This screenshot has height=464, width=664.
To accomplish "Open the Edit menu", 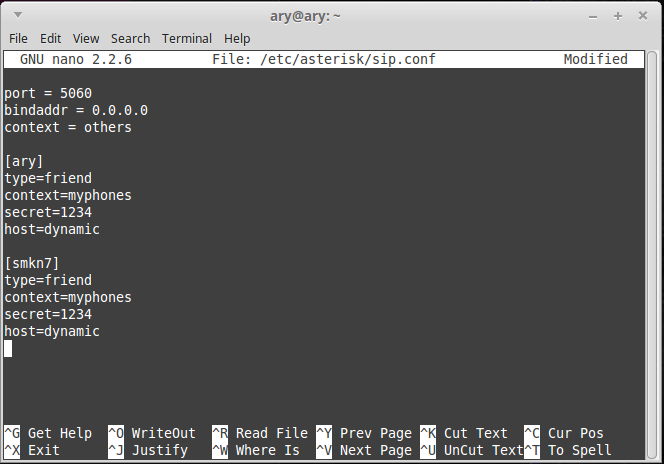I will pyautogui.click(x=50, y=39).
